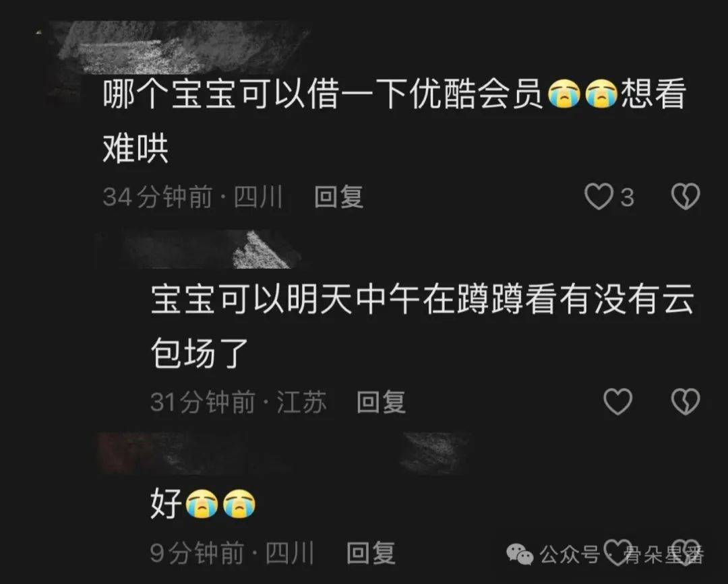Click the 34分钟前 · 四川 timestamp
The height and width of the screenshot is (584, 728).
[x=193, y=197]
